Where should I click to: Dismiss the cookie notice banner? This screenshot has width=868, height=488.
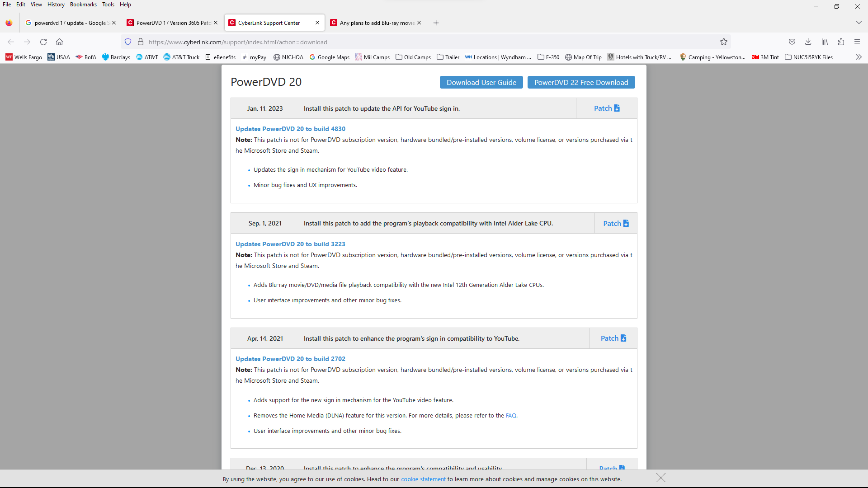pyautogui.click(x=661, y=478)
